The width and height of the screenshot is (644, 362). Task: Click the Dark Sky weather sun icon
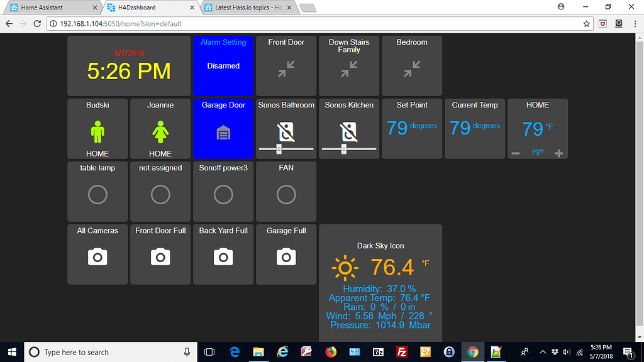345,267
